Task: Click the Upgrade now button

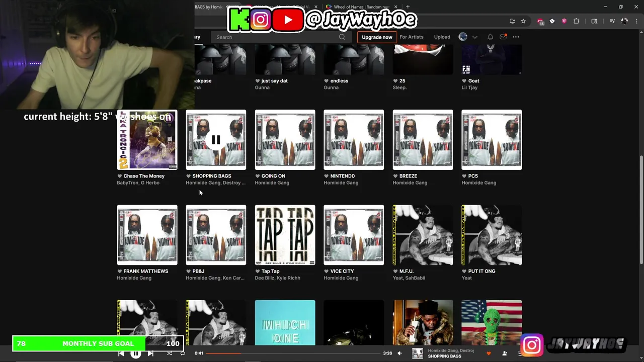Action: [x=377, y=37]
